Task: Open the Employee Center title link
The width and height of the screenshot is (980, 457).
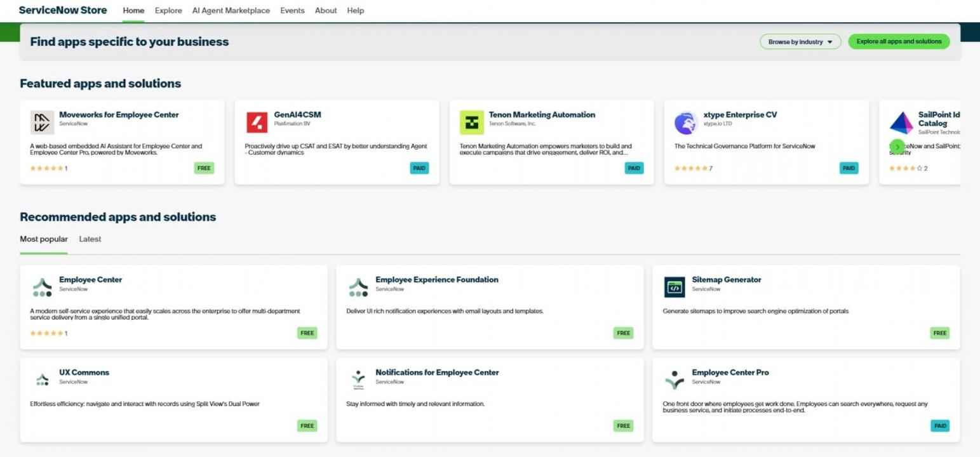Action: (90, 280)
